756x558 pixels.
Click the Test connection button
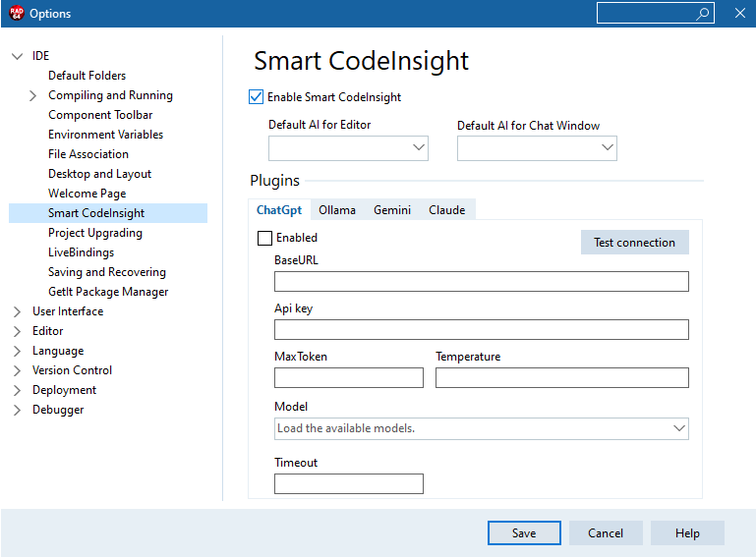tap(634, 242)
